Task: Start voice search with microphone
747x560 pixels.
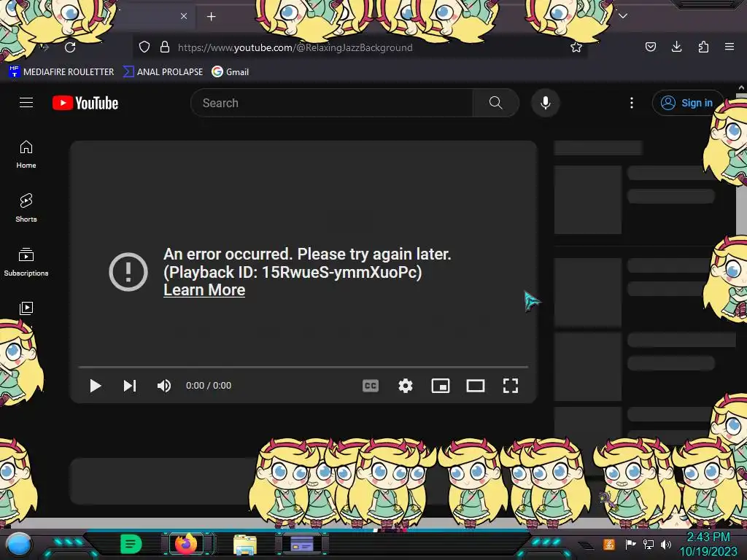Action: click(546, 103)
